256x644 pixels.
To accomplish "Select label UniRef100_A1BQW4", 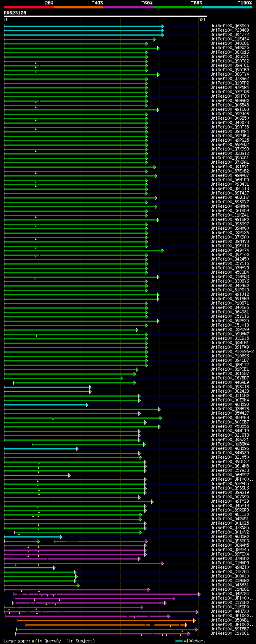I will pos(230,444).
